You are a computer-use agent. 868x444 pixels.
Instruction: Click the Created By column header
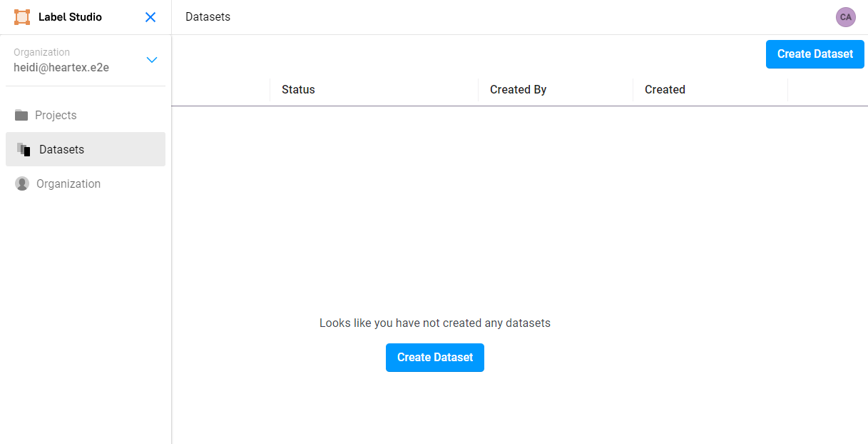518,89
